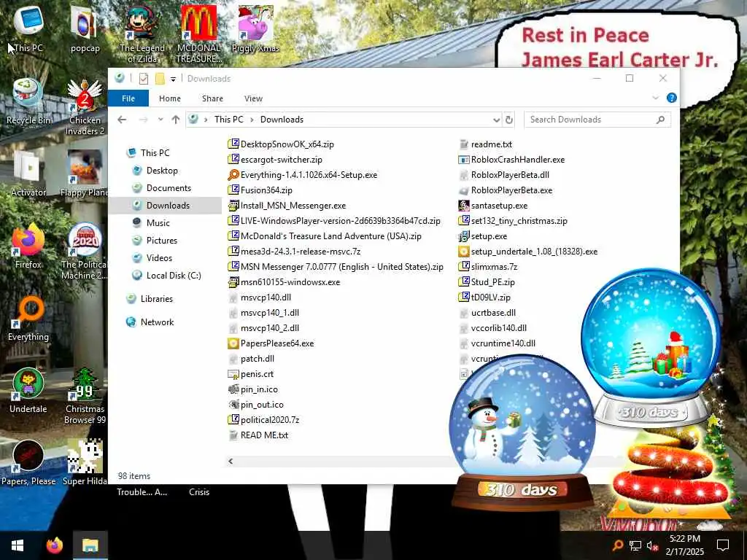Go back in Explorer navigation
The height and width of the screenshot is (560, 747).
(x=122, y=120)
